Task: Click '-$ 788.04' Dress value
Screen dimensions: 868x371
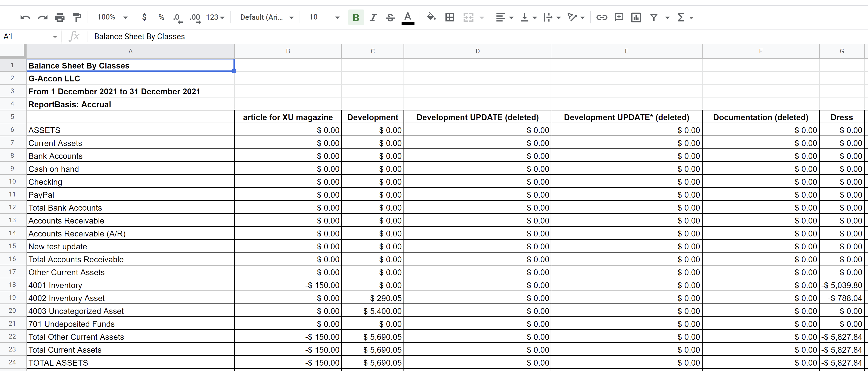Action: (x=841, y=298)
